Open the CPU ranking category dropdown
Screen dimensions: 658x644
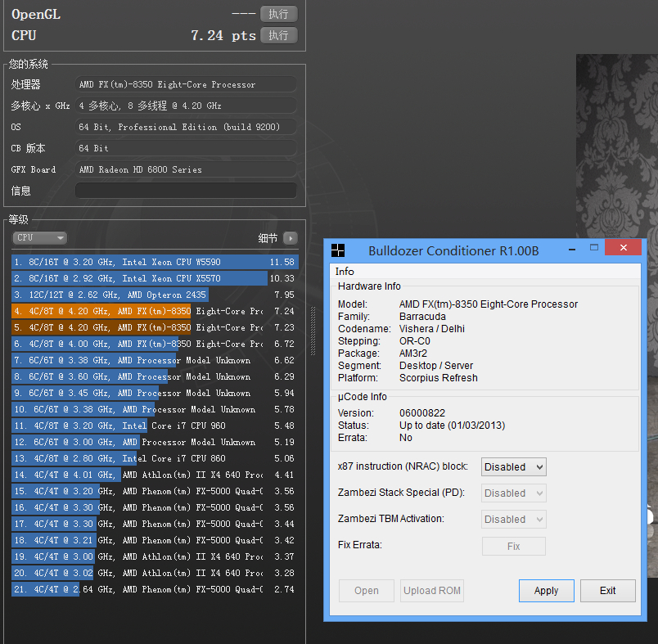[x=40, y=237]
